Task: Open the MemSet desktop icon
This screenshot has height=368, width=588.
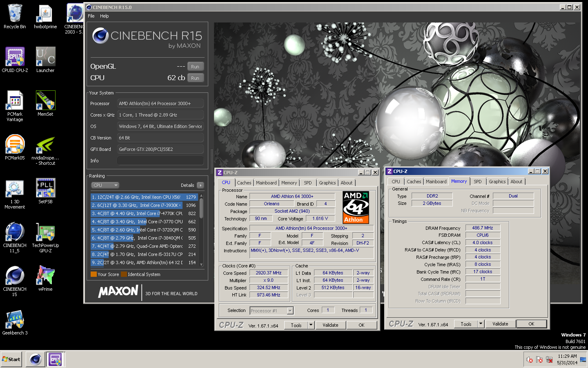Action: point(45,103)
